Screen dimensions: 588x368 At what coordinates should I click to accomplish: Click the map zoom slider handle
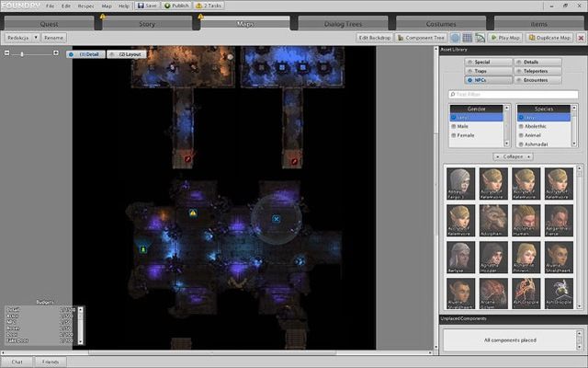click(x=22, y=54)
